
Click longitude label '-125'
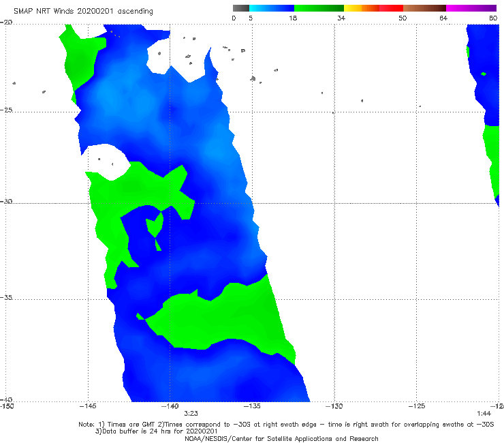[x=417, y=406]
